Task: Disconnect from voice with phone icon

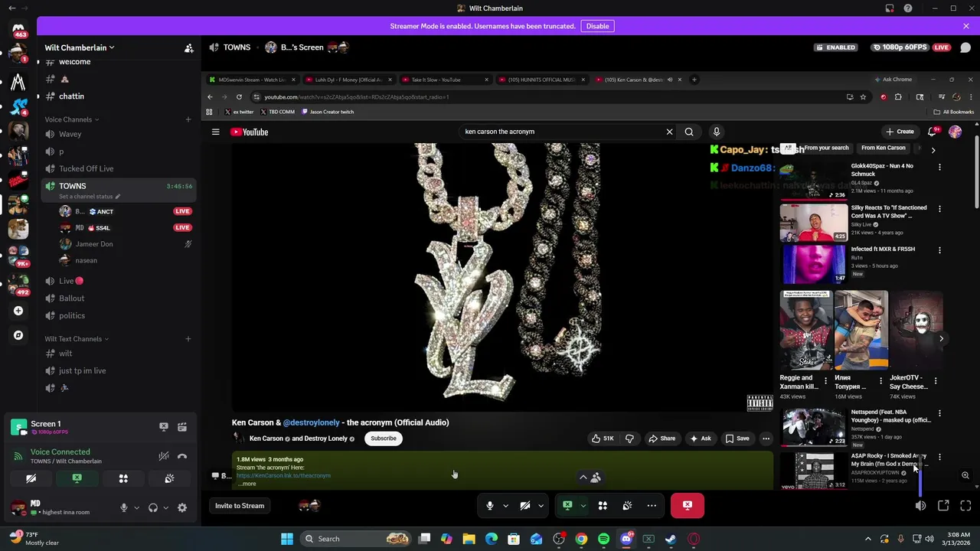Action: [182, 456]
